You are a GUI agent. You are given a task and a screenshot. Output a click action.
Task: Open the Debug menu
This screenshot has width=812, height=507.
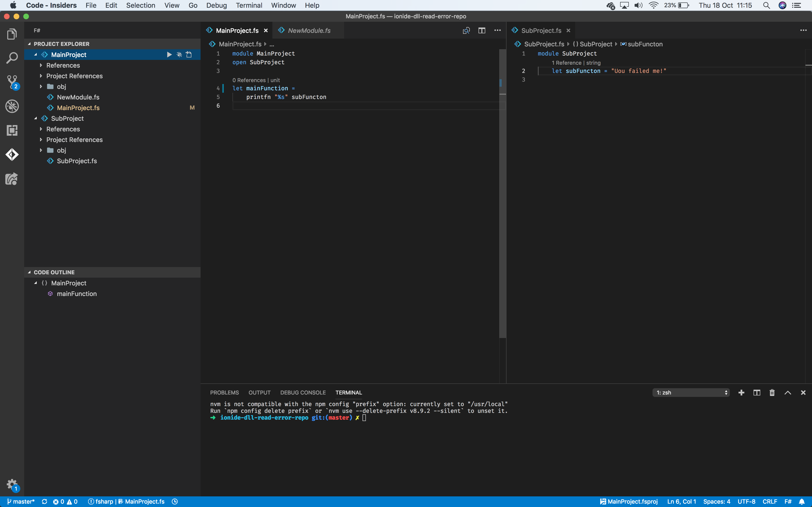(217, 5)
